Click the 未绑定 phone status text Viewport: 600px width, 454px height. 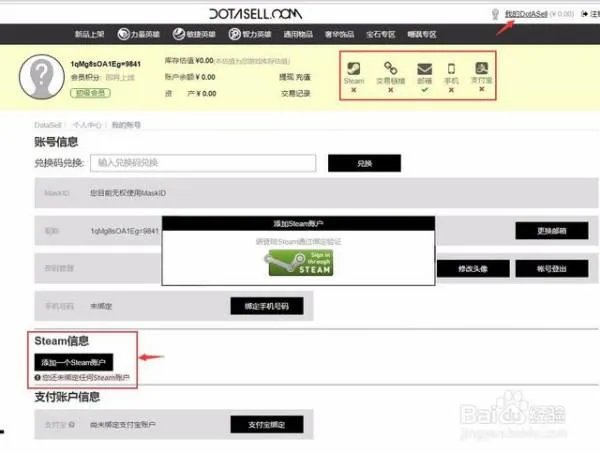click(x=101, y=306)
